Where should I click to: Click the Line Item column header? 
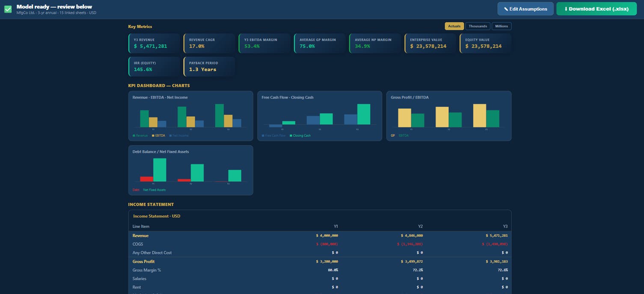tap(141, 226)
